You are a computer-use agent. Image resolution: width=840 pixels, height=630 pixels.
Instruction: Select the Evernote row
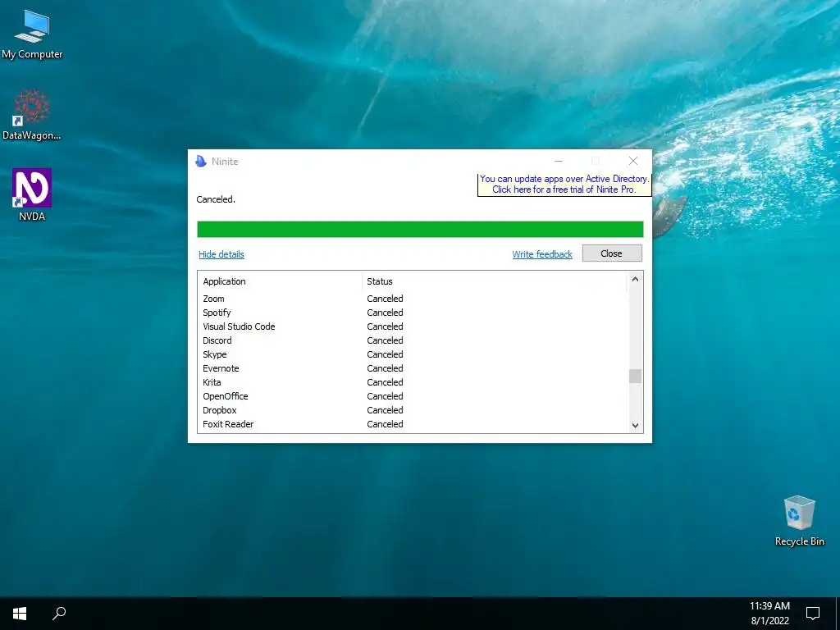pos(413,368)
